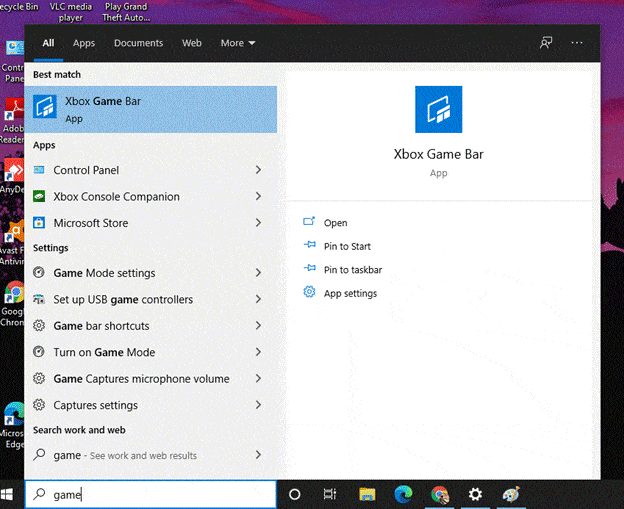Viewport: 624px width, 509px height.
Task: Click the Control Panel result icon
Action: pyautogui.click(x=39, y=170)
